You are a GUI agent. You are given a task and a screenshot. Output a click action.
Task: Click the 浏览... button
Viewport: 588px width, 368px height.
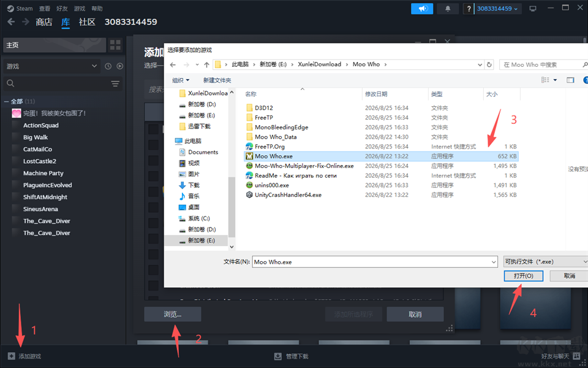(173, 314)
